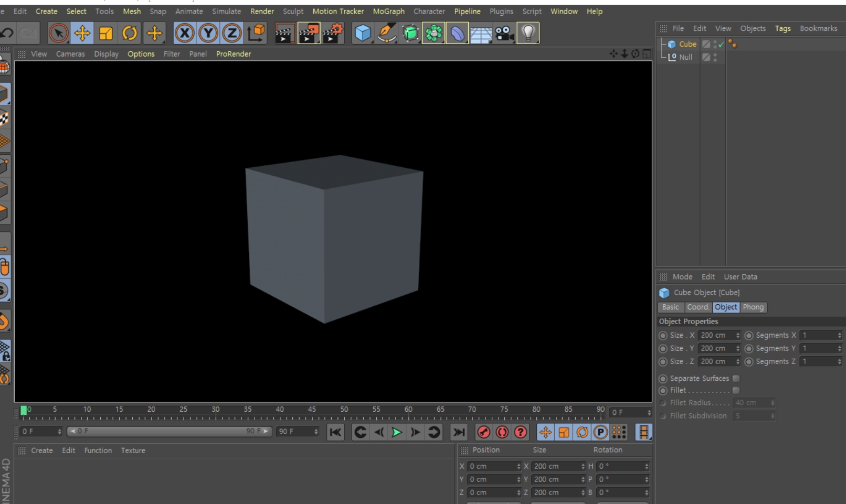
Task: Activate the Move tool
Action: [x=82, y=34]
